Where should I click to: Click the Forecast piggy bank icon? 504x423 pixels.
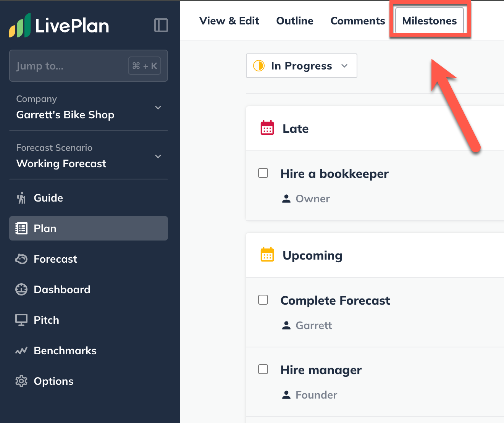pos(21,259)
